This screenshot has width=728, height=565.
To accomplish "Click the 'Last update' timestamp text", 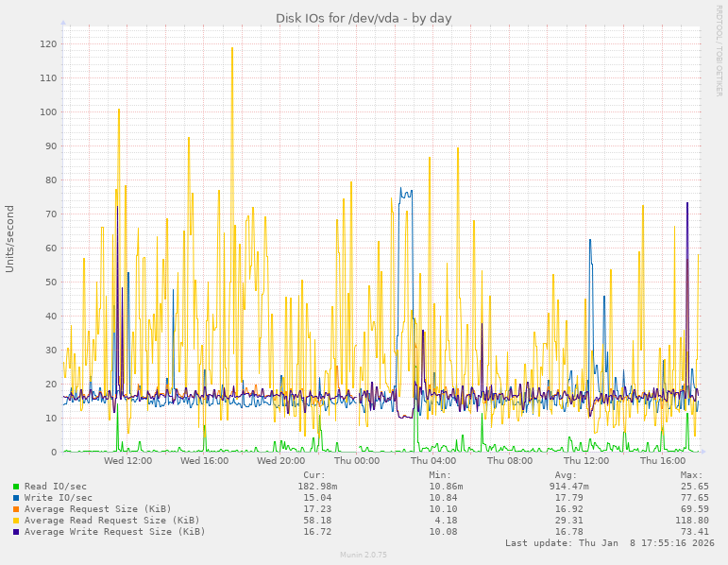I will click(x=610, y=543).
